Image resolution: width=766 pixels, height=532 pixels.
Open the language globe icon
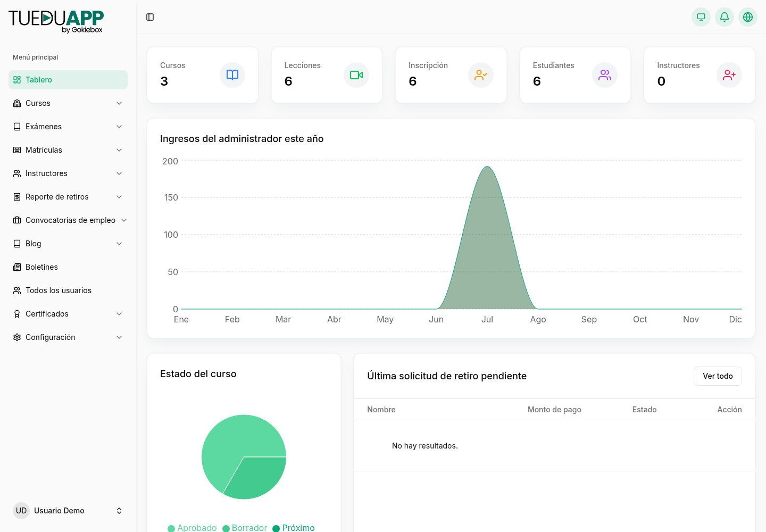(748, 17)
